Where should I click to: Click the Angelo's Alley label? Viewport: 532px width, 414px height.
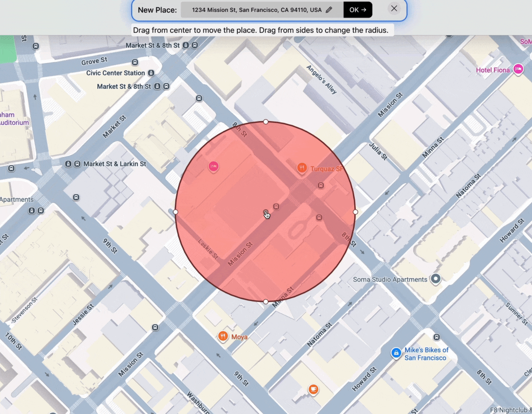click(322, 79)
